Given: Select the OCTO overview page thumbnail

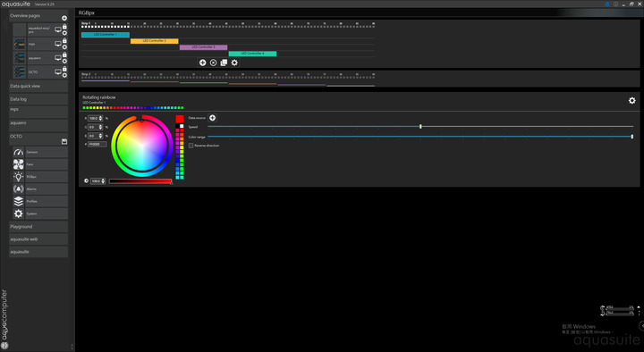Looking at the screenshot, I should point(20,71).
